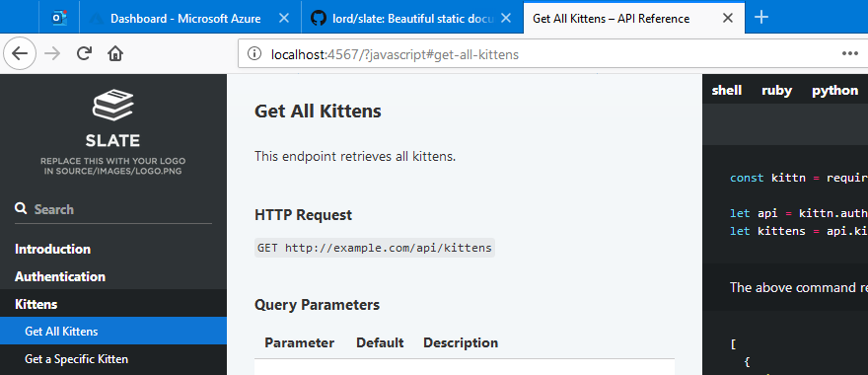Click the 'REPLACE THIS WITH YOUR LOGO' text
The height and width of the screenshot is (375, 868).
[112, 161]
